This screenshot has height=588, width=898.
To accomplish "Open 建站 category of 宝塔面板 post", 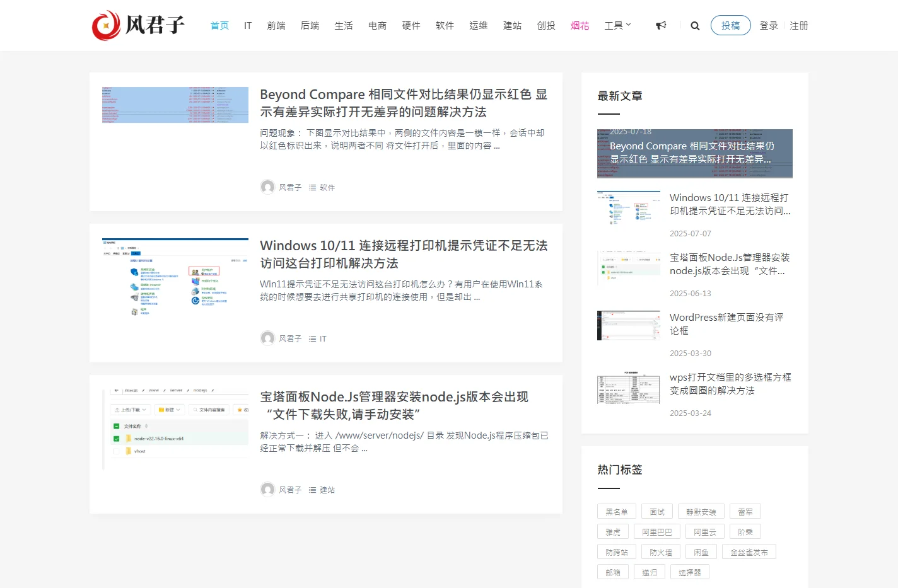I will (x=327, y=490).
